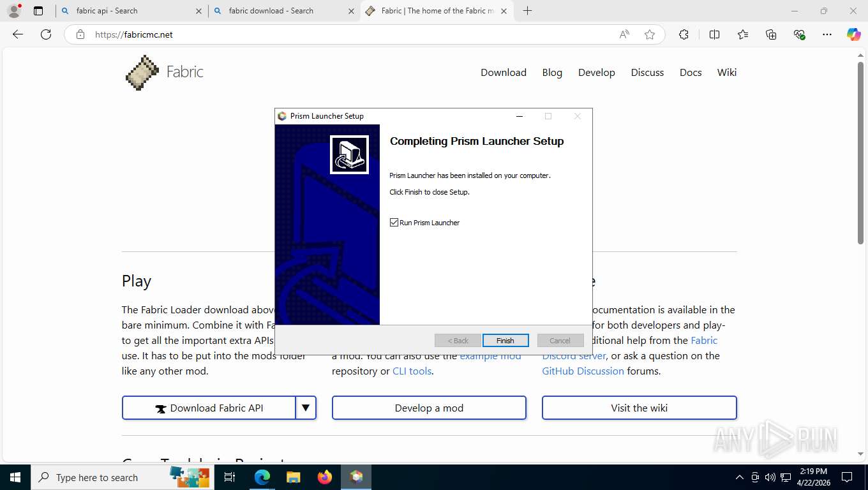Click the browser profile avatar icon
The width and height of the screenshot is (868, 490).
click(13, 11)
